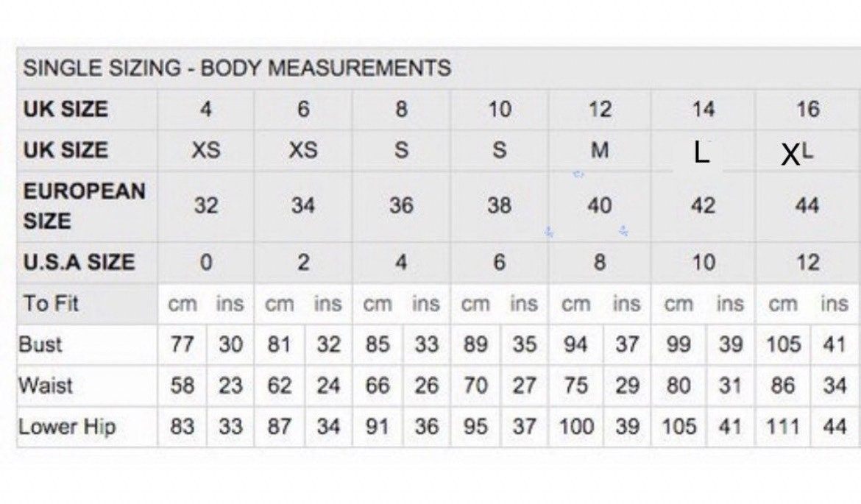Click the letter size M cell

pyautogui.click(x=600, y=150)
